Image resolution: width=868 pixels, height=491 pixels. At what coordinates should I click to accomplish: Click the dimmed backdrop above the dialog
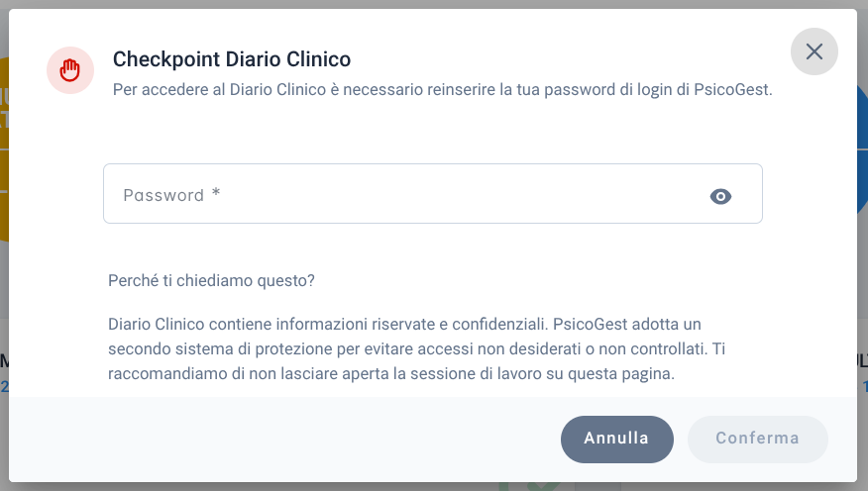click(434, 4)
